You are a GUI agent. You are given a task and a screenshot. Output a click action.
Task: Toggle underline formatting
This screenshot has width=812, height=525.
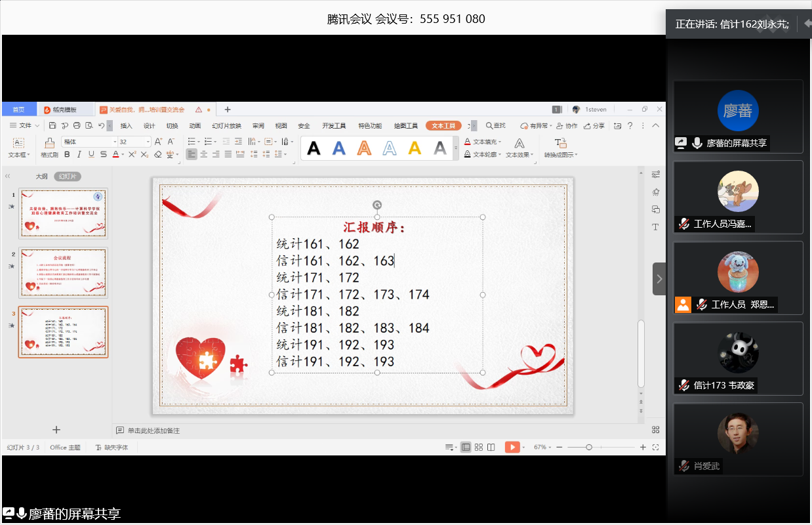pyautogui.click(x=91, y=154)
